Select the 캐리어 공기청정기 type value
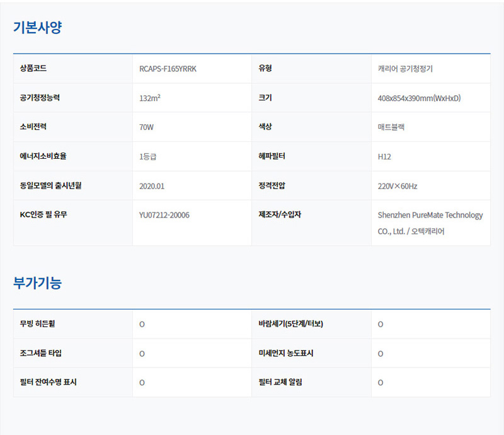The image size is (504, 435). coord(404,69)
